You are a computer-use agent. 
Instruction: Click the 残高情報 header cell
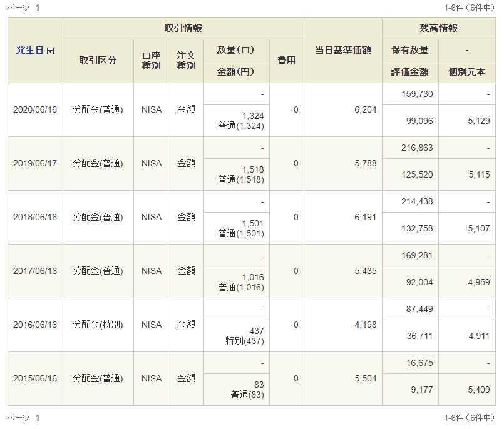point(438,28)
